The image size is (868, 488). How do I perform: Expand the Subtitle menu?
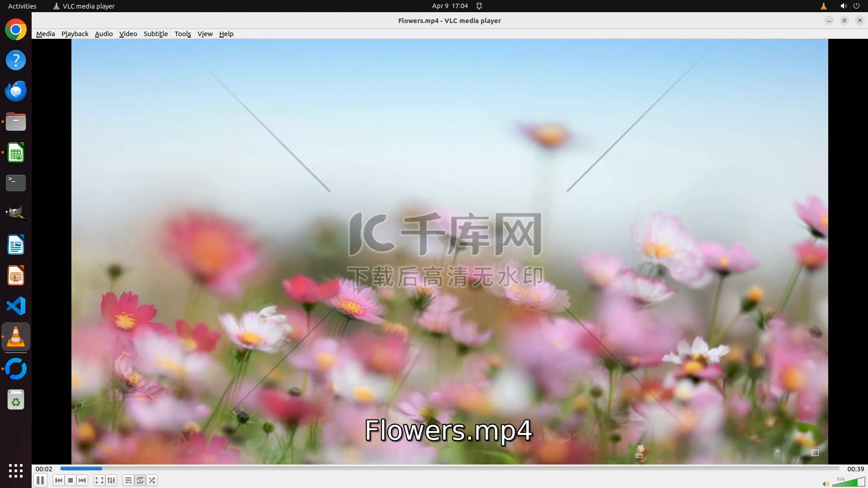point(156,34)
